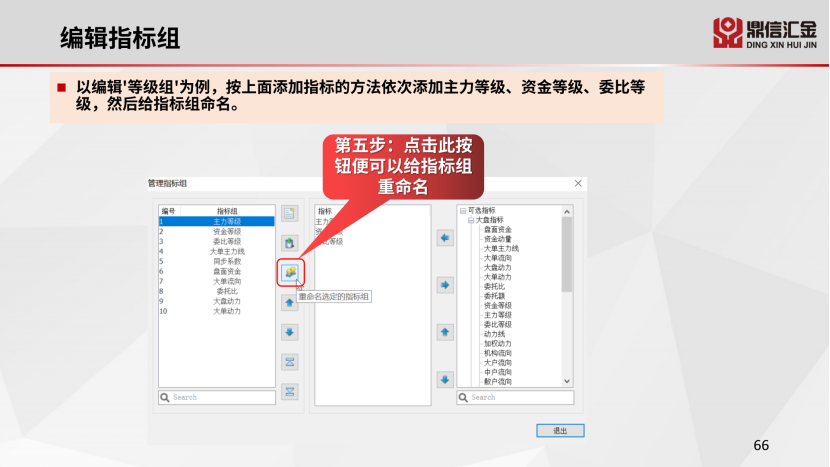830x467 pixels.
Task: Move the selected group up in the middle toolbar
Action: click(290, 303)
